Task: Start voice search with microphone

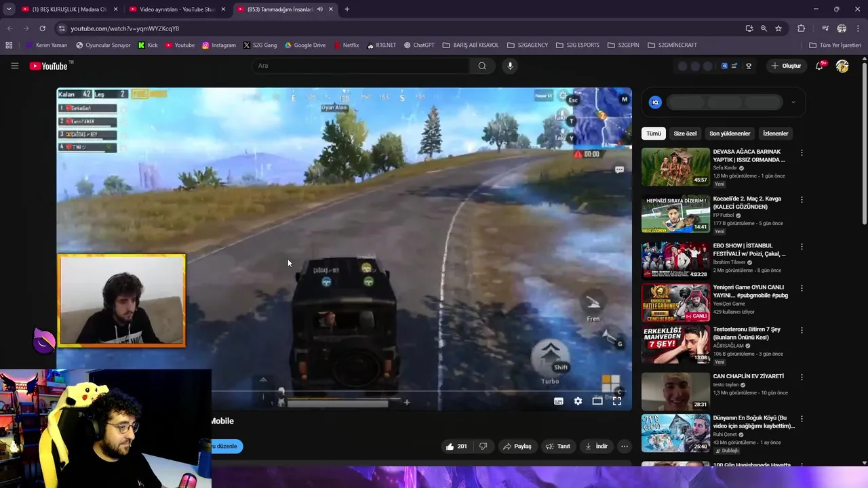Action: (x=510, y=66)
